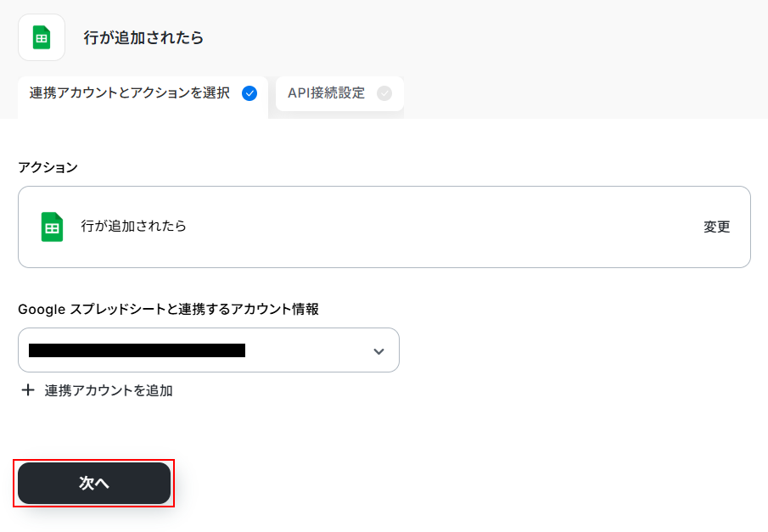Viewport: 768px width, 532px height.
Task: Click the plus icon beside 連携アカウントを追加
Action: [x=28, y=390]
